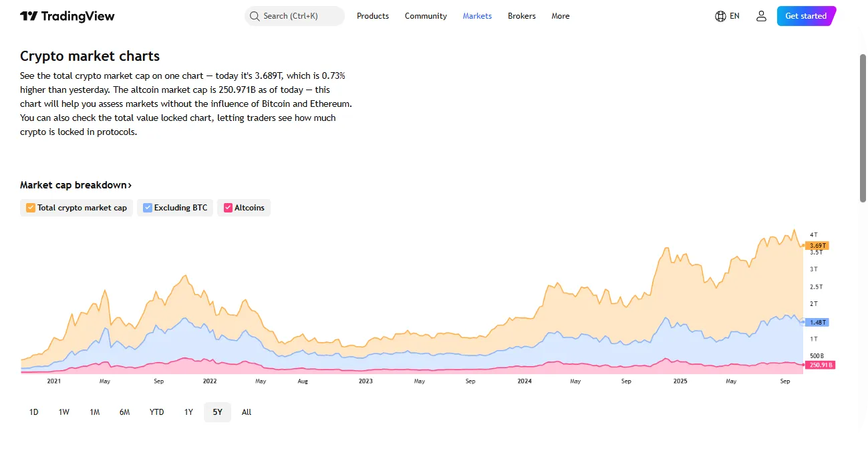Switch chart range to 1D
868x459 pixels.
(33, 412)
